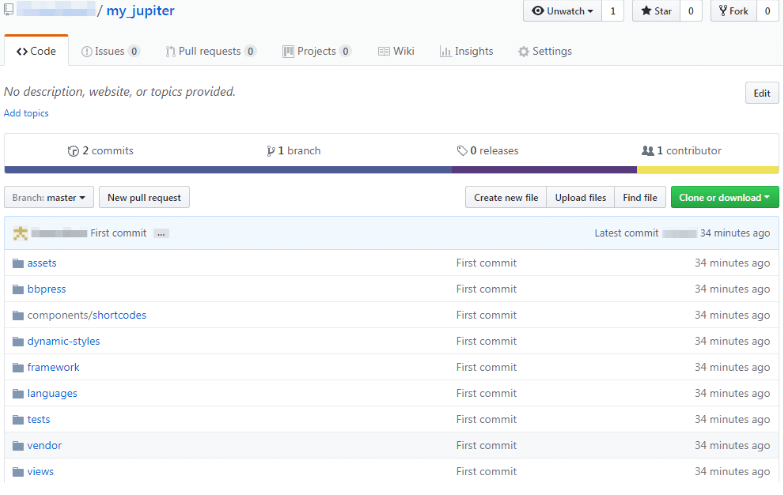Viewport: 783px width, 495px height.
Task: View the 1 contributor page
Action: pos(682,150)
